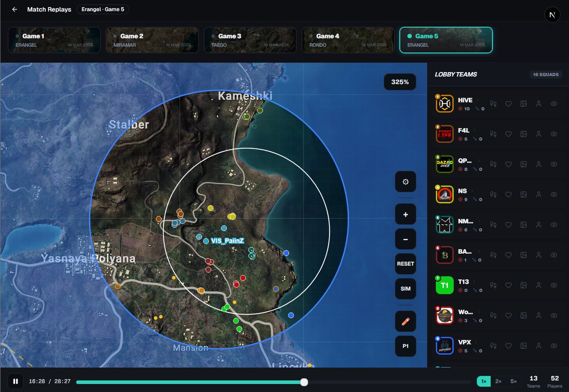Open the profile avatar with the N logo
The height and width of the screenshot is (392, 569).
552,15
